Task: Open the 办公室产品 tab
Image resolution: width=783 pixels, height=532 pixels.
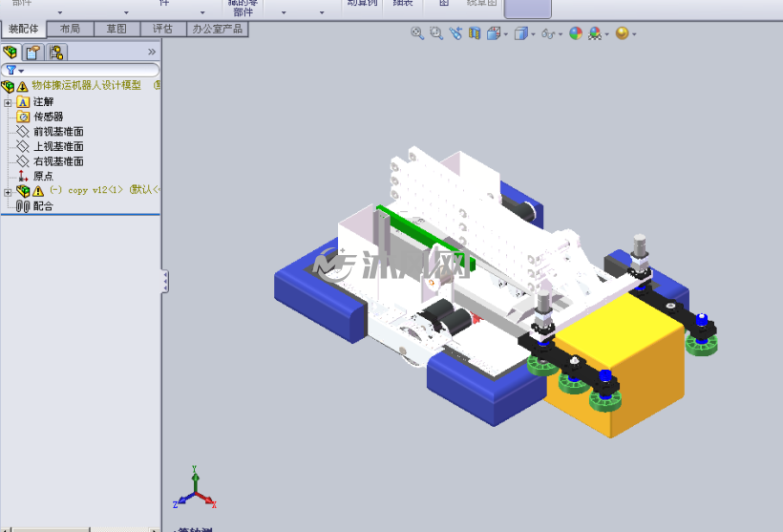Action: pos(217,29)
